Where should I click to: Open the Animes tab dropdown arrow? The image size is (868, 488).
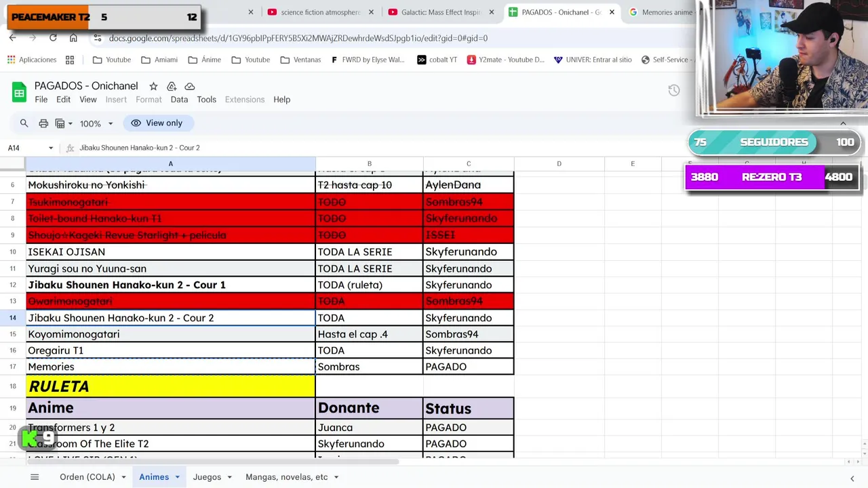[177, 477]
